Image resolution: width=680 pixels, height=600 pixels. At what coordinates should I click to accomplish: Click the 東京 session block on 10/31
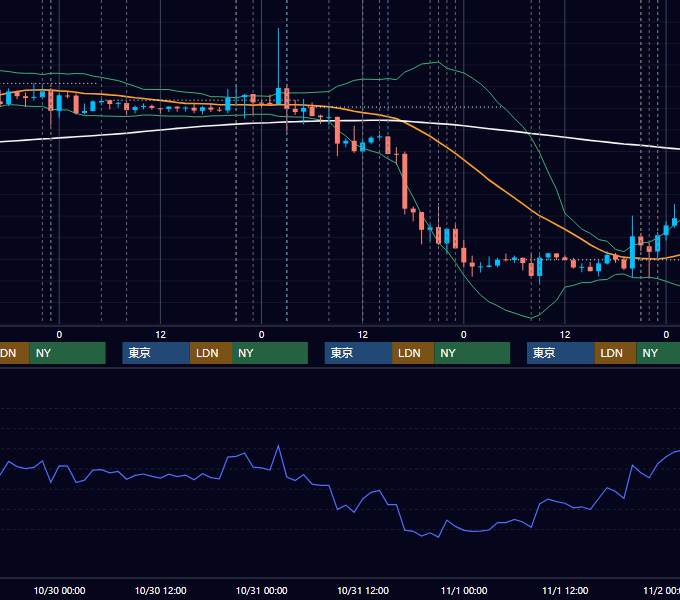click(358, 353)
